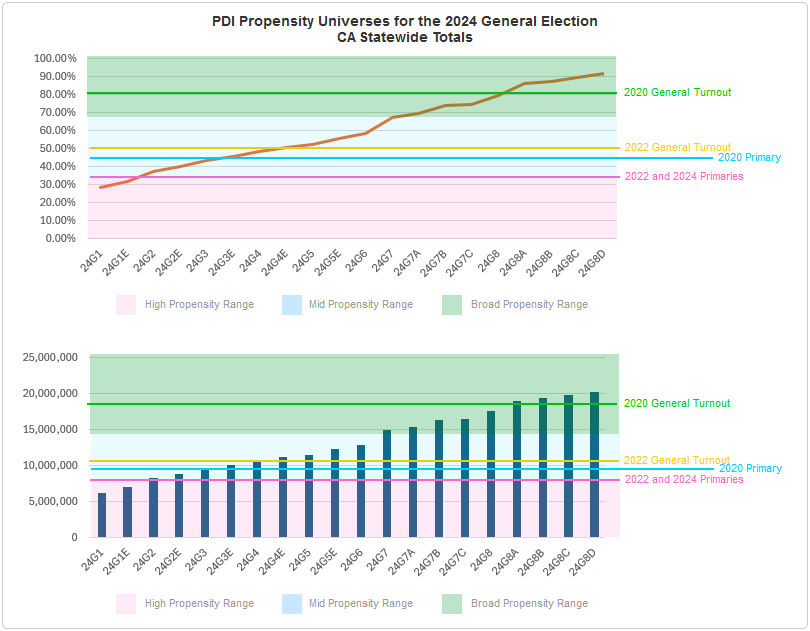Click the 2022 General Turnout label on the line chart
The image size is (810, 631).
(677, 147)
